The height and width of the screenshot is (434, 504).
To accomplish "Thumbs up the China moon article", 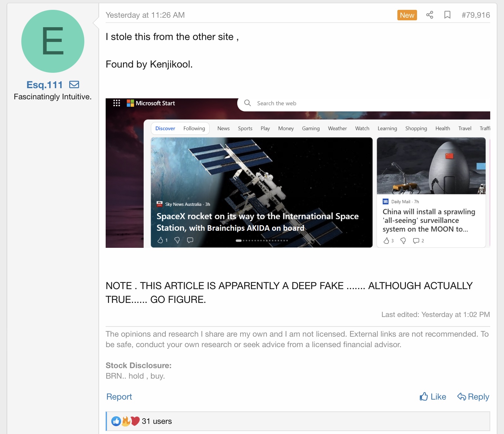I will (x=387, y=241).
